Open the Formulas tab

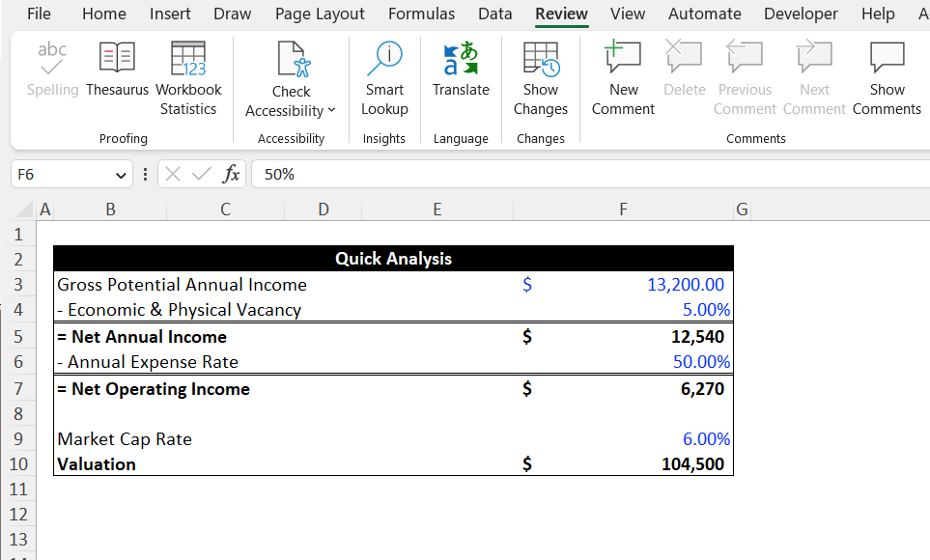coord(421,14)
